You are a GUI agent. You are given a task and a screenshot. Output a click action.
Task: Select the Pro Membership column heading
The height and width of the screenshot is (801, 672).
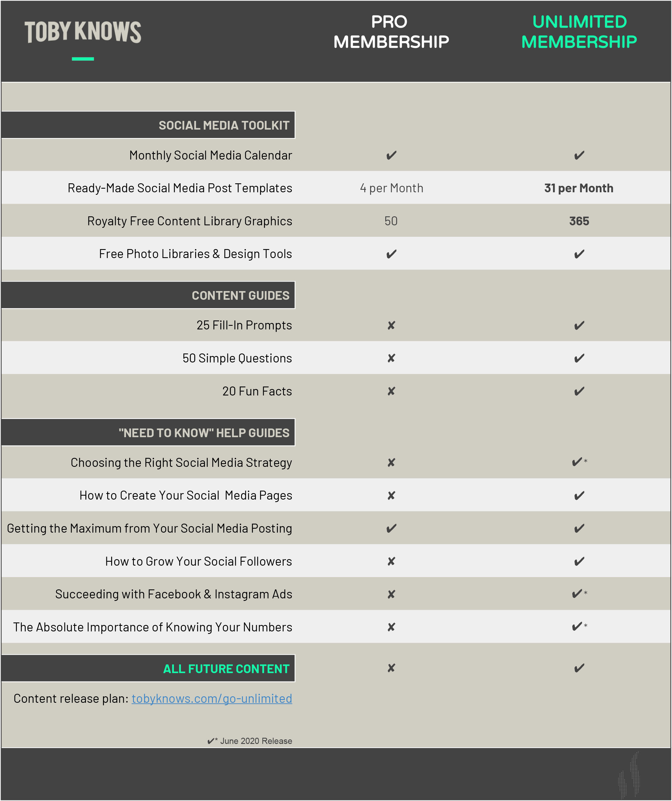(391, 32)
